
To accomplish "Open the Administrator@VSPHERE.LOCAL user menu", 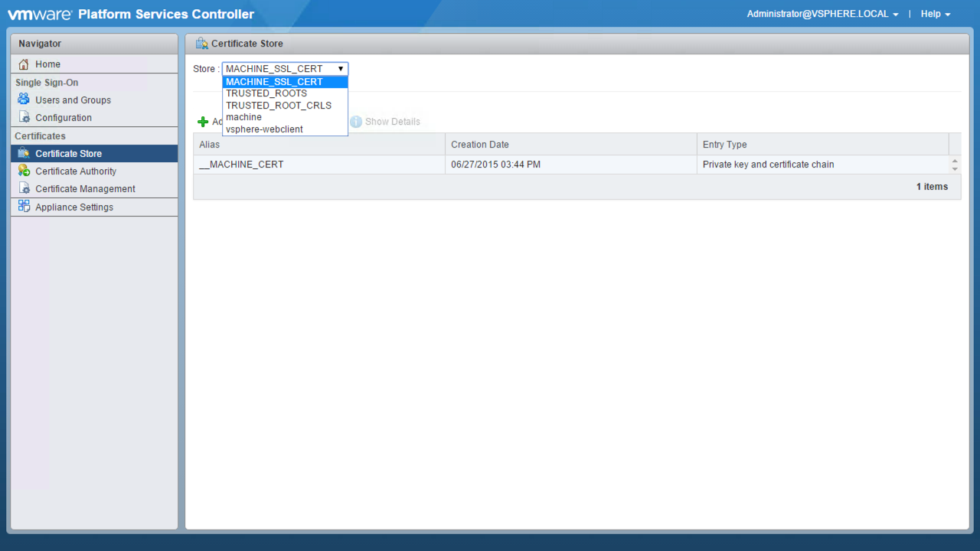I will tap(822, 14).
